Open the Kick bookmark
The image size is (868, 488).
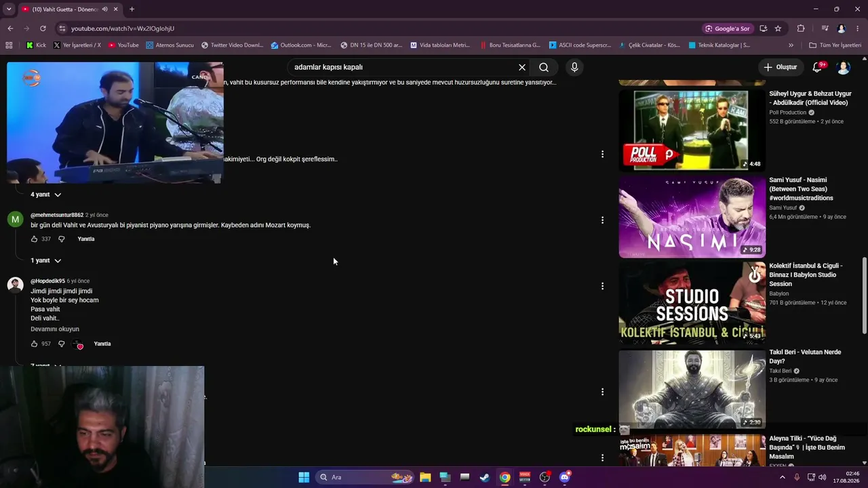point(36,45)
